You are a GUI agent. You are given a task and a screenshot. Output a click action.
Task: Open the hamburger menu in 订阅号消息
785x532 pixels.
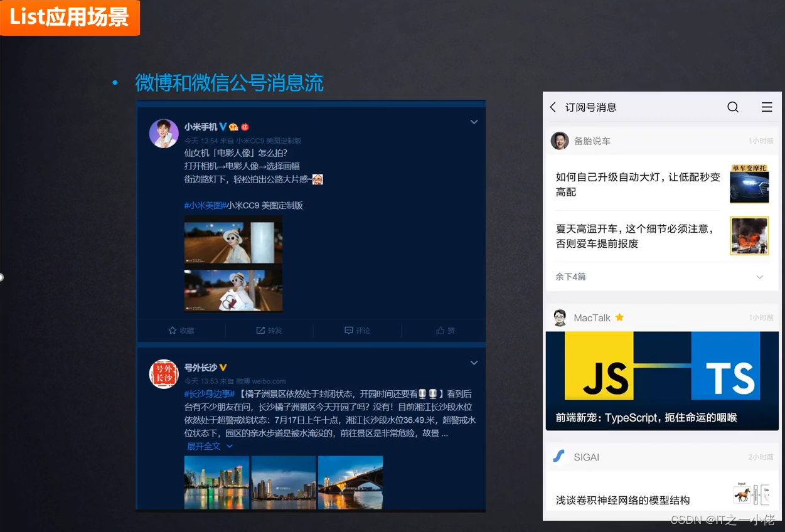(x=767, y=107)
